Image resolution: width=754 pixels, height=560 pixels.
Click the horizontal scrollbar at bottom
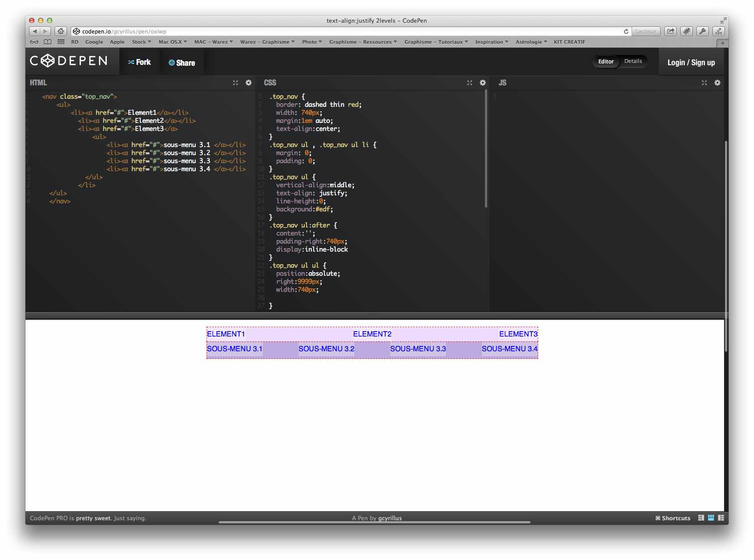tap(375, 522)
